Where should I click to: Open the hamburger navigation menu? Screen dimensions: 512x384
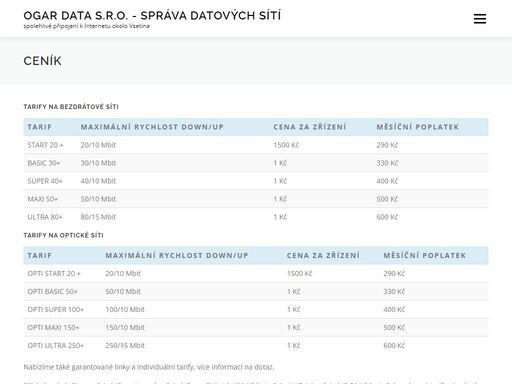pos(480,19)
